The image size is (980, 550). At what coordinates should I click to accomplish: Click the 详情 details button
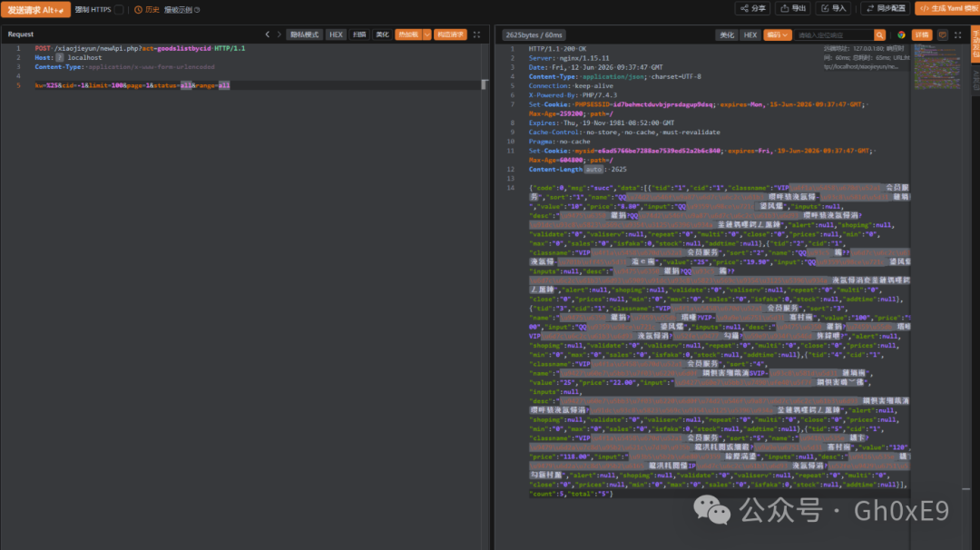922,35
